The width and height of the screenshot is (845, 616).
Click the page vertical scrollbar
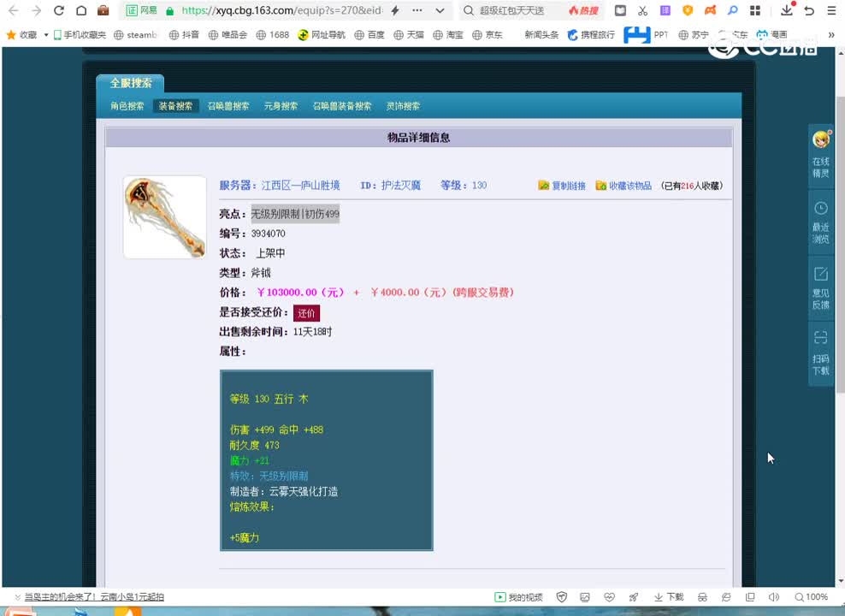[x=840, y=244]
